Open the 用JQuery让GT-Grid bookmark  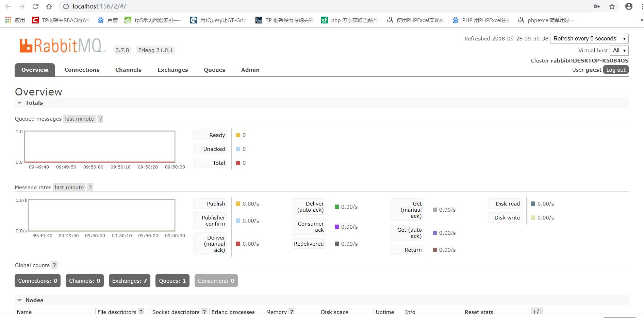tap(219, 20)
